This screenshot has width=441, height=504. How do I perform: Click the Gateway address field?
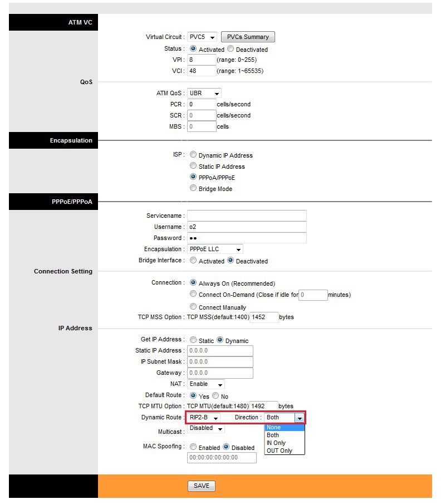[220, 373]
